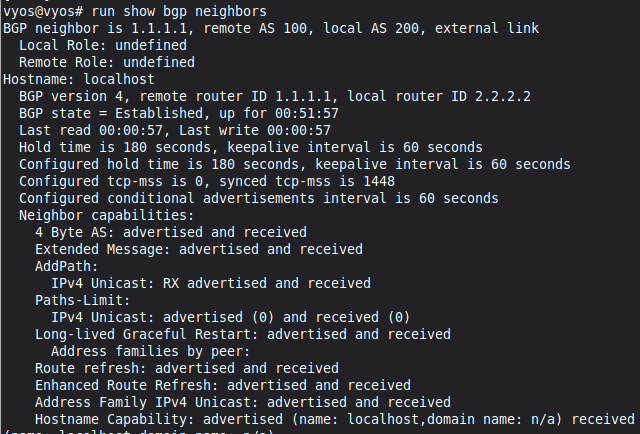Screen dimensions: 640x434
Task: Select neighbor IP 1.1.1.1 in first line
Action: click(159, 28)
